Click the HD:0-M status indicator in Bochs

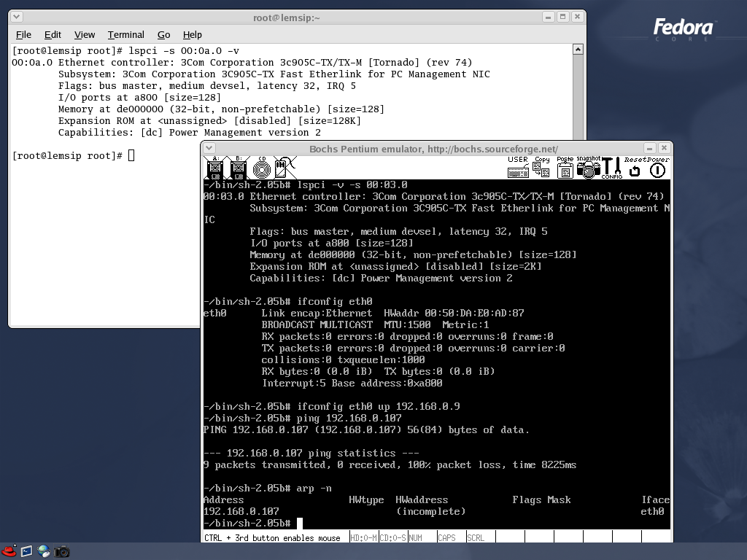364,537
